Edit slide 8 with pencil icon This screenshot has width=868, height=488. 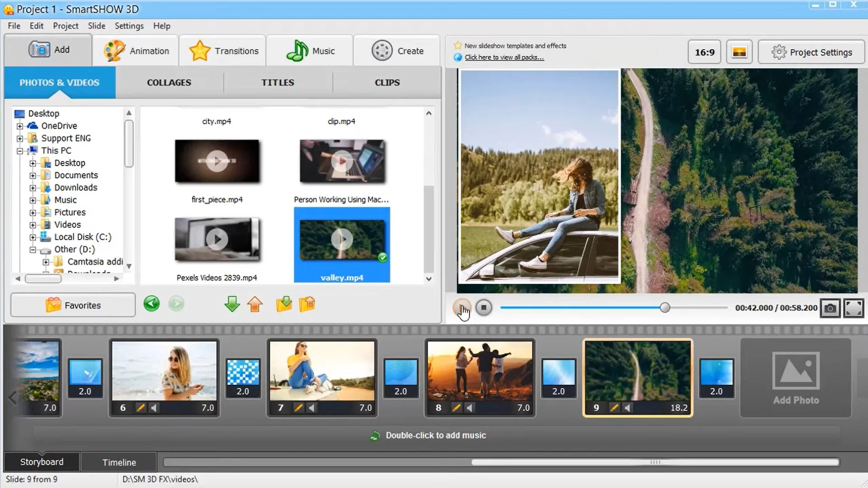click(456, 408)
